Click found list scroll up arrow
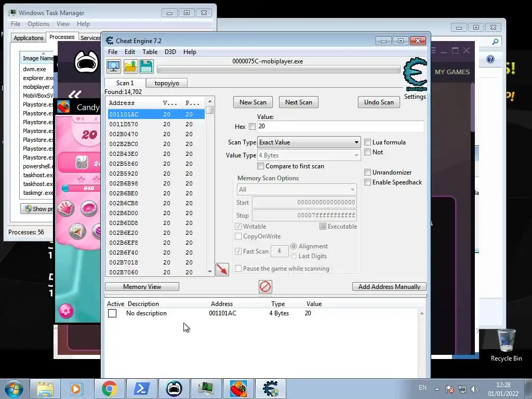Screen dimensions: 532x399 coord(210,101)
